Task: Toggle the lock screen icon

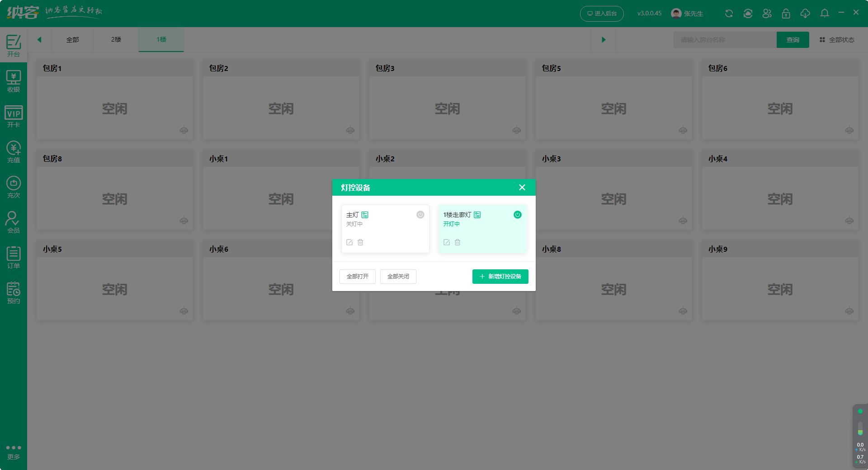Action: tap(786, 14)
